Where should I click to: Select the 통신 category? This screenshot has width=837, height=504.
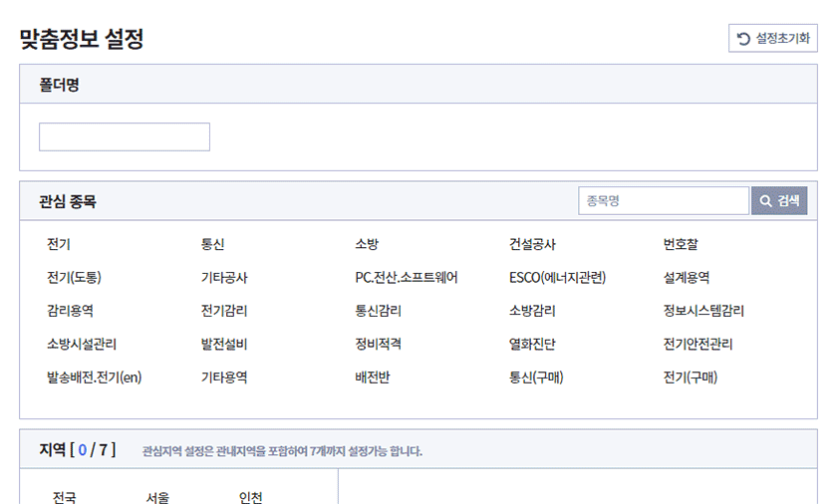tap(212, 244)
